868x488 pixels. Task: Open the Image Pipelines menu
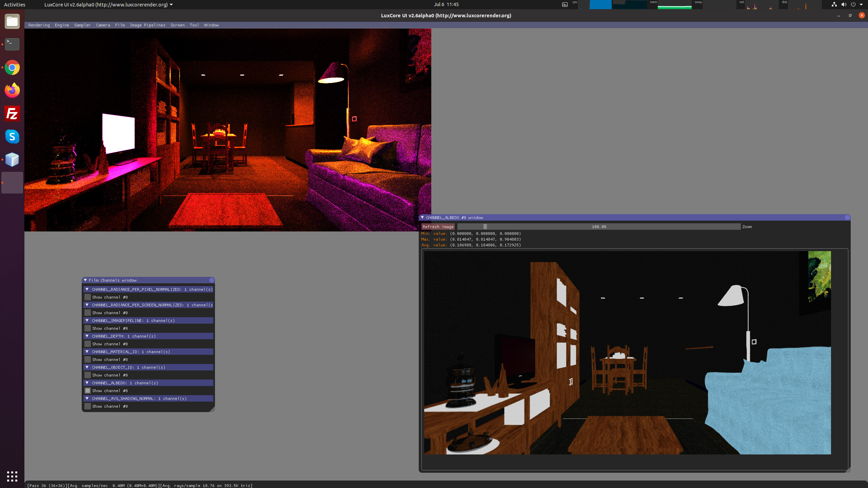147,25
